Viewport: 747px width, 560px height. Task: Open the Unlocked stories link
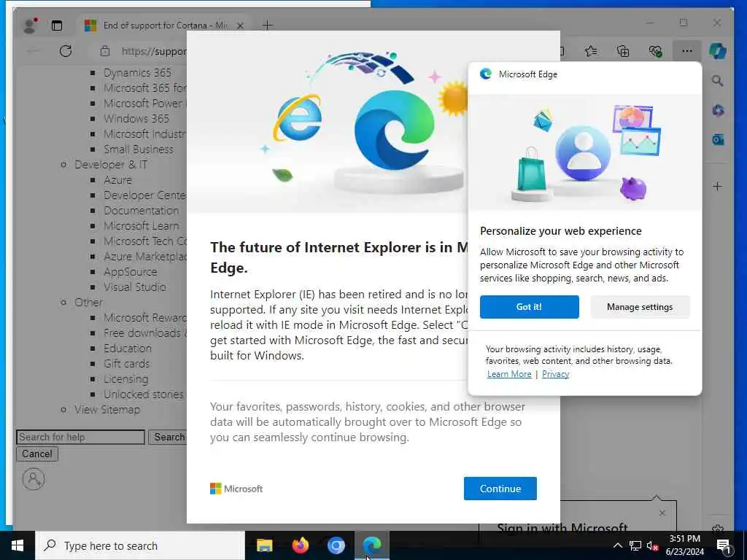pyautogui.click(x=144, y=394)
